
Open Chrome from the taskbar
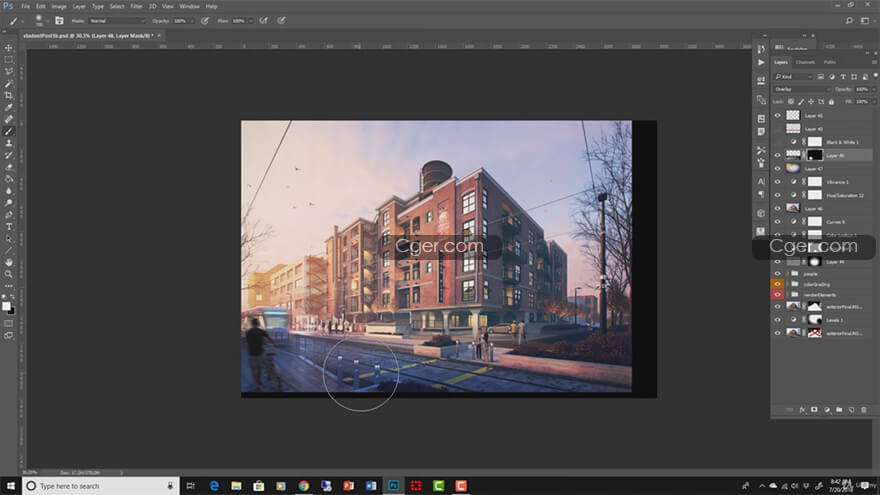click(x=304, y=485)
